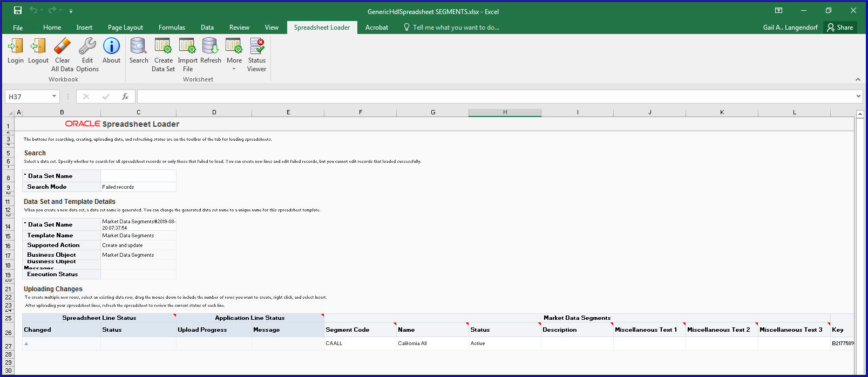Click the formula bar Cancel X icon
868x377 pixels.
tap(86, 97)
